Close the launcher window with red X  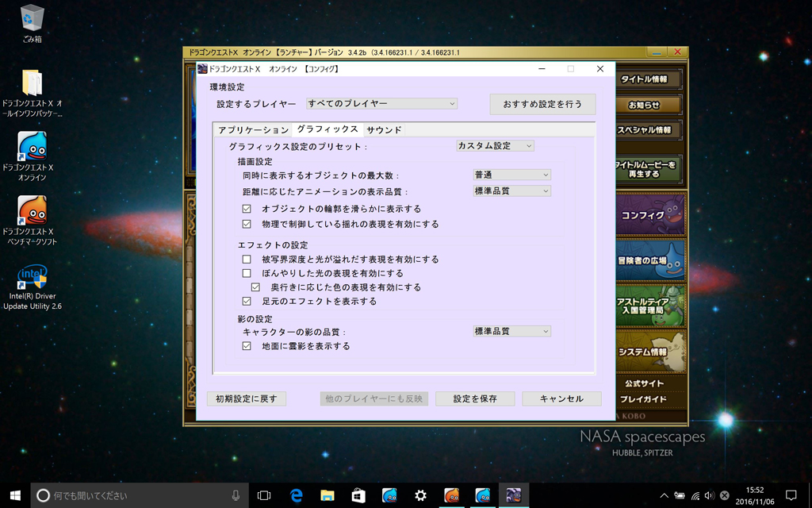click(677, 52)
